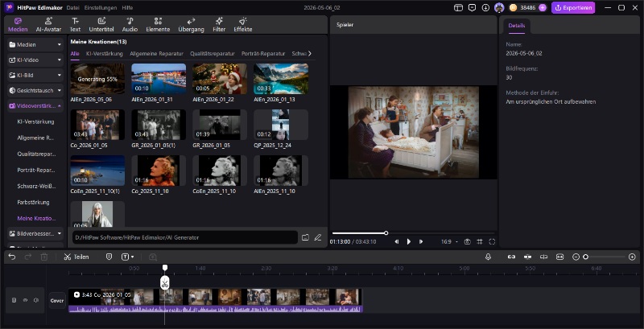
Task: Open the 16:9 aspect ratio dropdown
Action: click(x=449, y=241)
